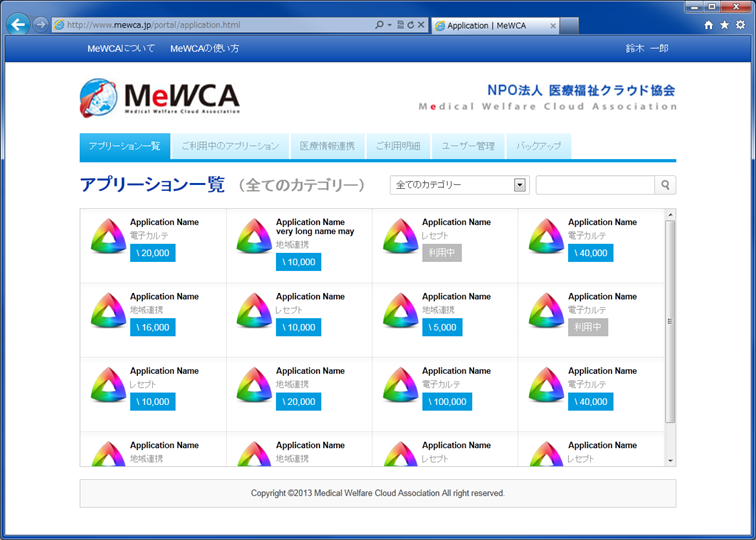Click the application search text field
756x540 pixels.
pos(595,185)
